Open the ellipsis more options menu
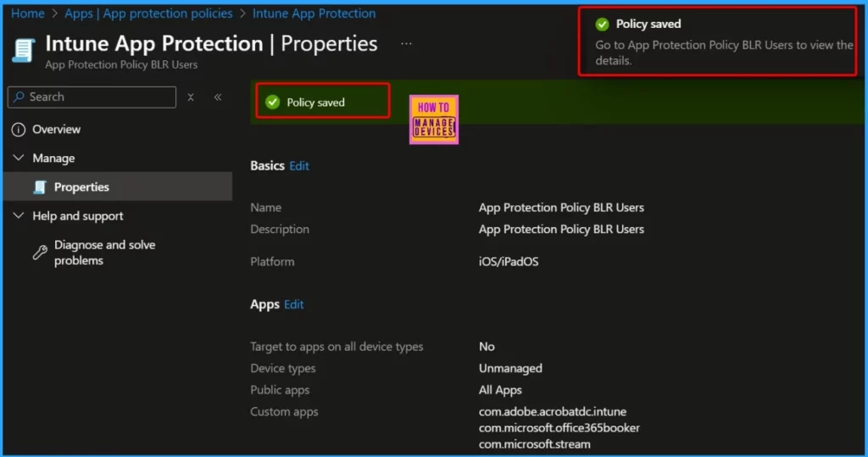 coord(406,44)
